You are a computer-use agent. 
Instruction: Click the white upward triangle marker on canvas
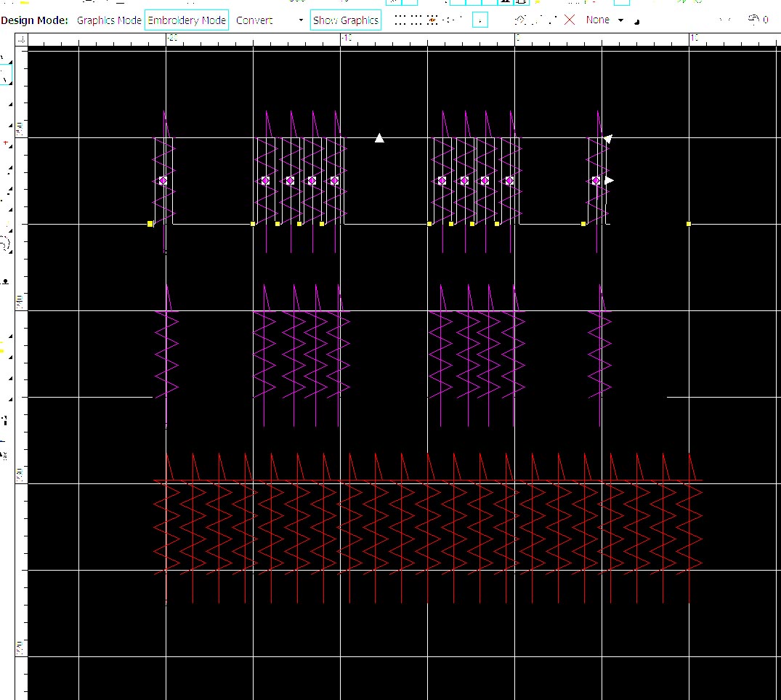pos(379,138)
